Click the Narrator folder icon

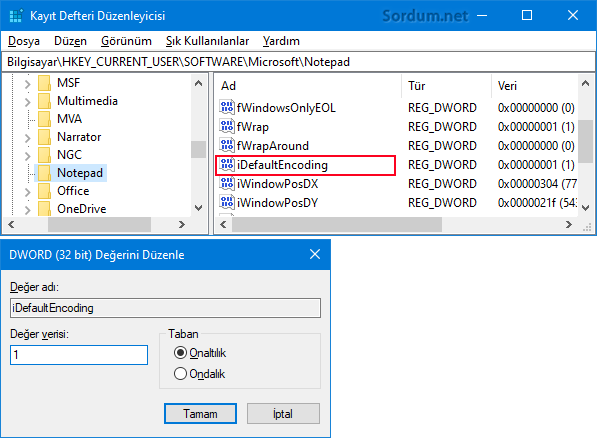click(x=45, y=137)
